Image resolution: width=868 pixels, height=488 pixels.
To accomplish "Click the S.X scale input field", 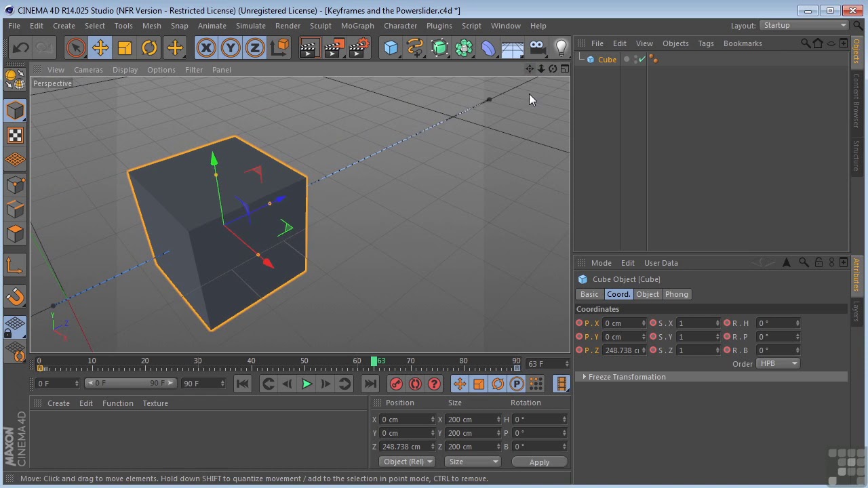I will click(696, 323).
